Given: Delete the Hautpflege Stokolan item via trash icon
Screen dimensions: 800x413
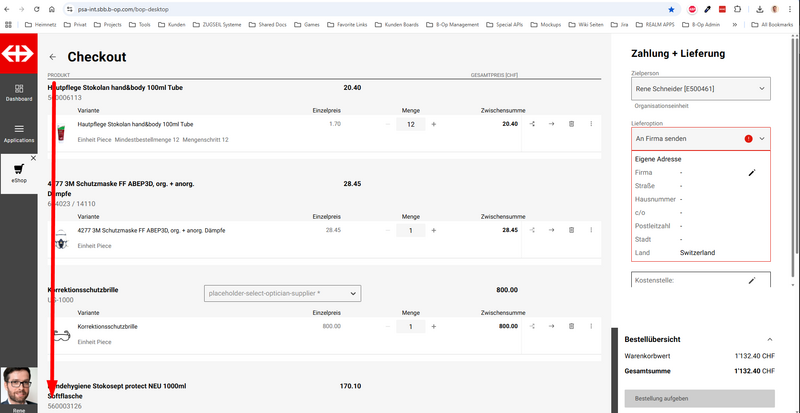Looking at the screenshot, I should (x=571, y=124).
